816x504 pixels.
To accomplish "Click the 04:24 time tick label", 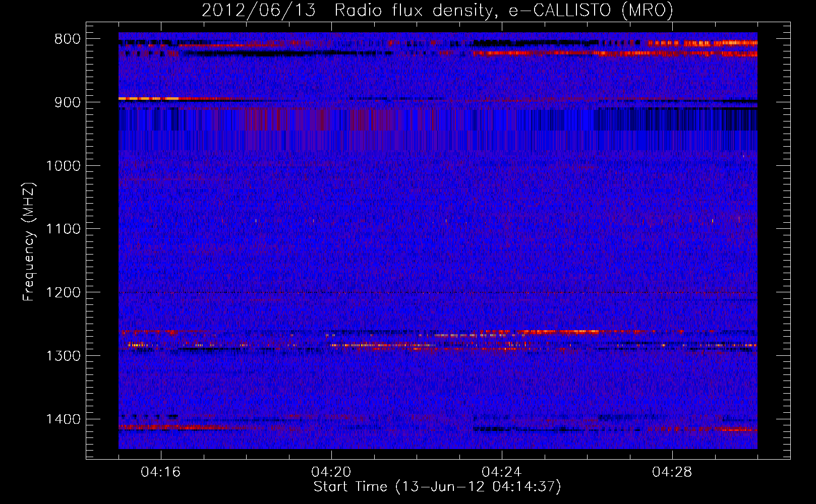I will pos(502,472).
